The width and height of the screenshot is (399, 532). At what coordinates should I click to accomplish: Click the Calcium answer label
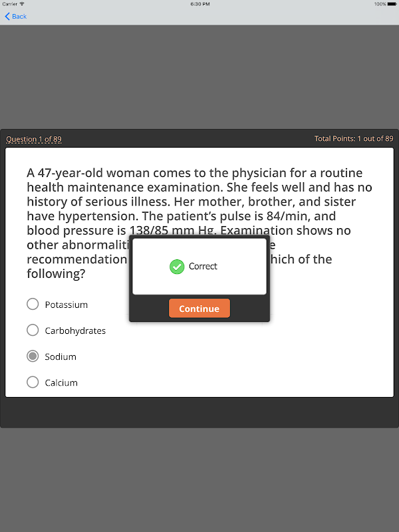[61, 383]
